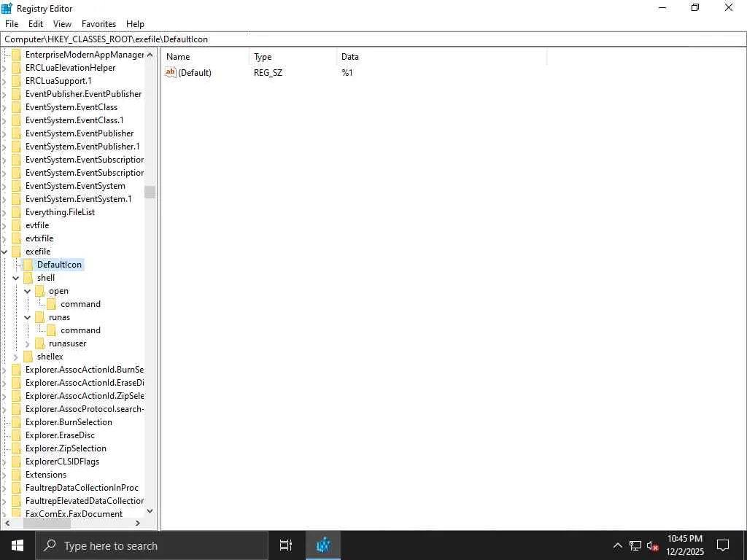Viewport: 747px width, 560px height.
Task: Click the runasuser folder icon
Action: [40, 343]
